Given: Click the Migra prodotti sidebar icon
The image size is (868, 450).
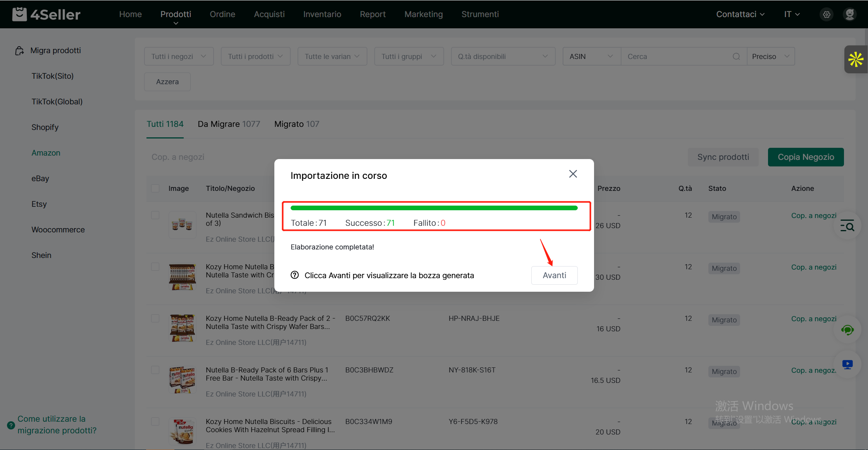Looking at the screenshot, I should (x=19, y=51).
